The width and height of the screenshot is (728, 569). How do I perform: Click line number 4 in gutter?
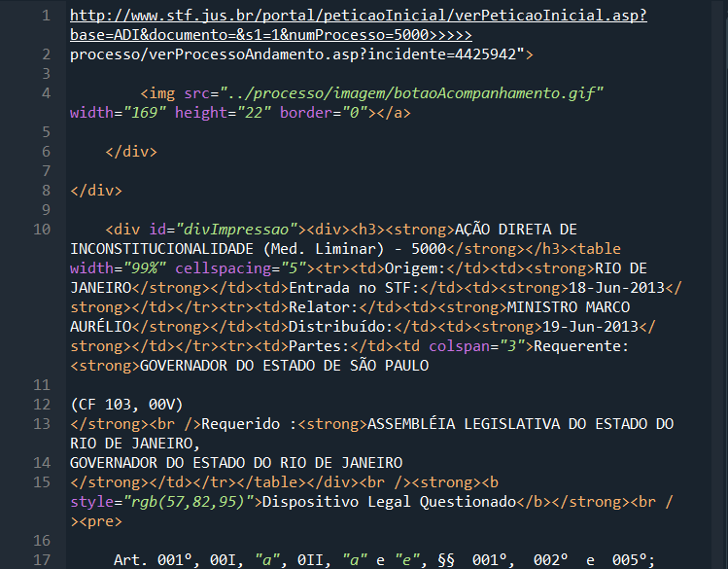pyautogui.click(x=46, y=93)
